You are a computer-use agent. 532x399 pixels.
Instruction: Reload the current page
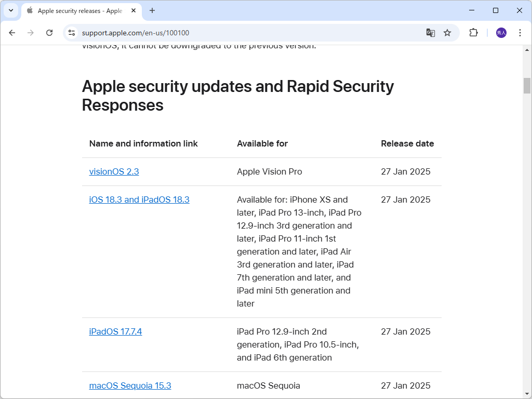coord(49,32)
